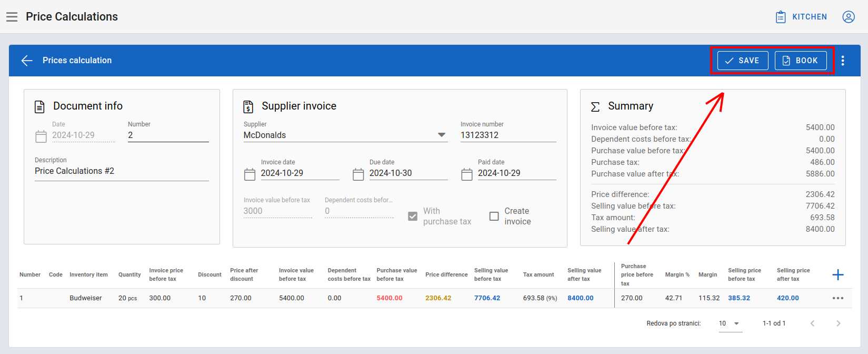
Task: Open the Kitchen clipboard icon
Action: pyautogui.click(x=781, y=17)
